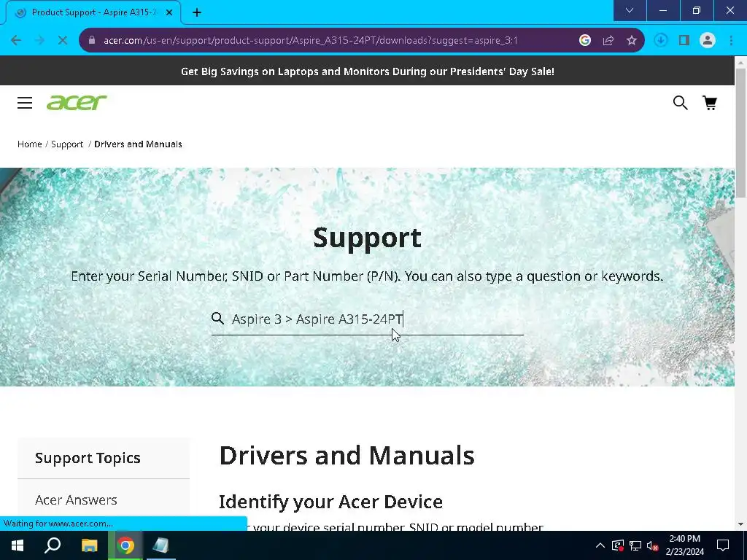Open the Chrome profile avatar
Viewport: 747px width, 560px height.
pyautogui.click(x=708, y=41)
